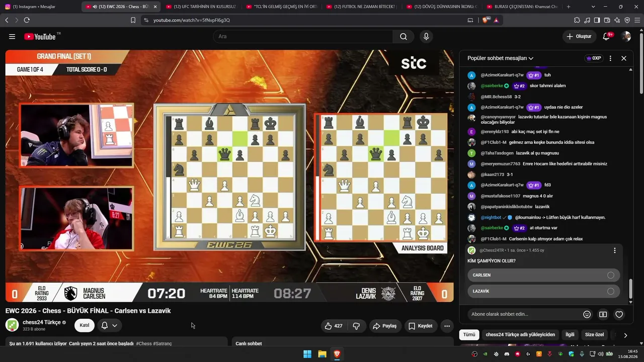Switch to the Instagram Mesajlar tab

point(40,7)
